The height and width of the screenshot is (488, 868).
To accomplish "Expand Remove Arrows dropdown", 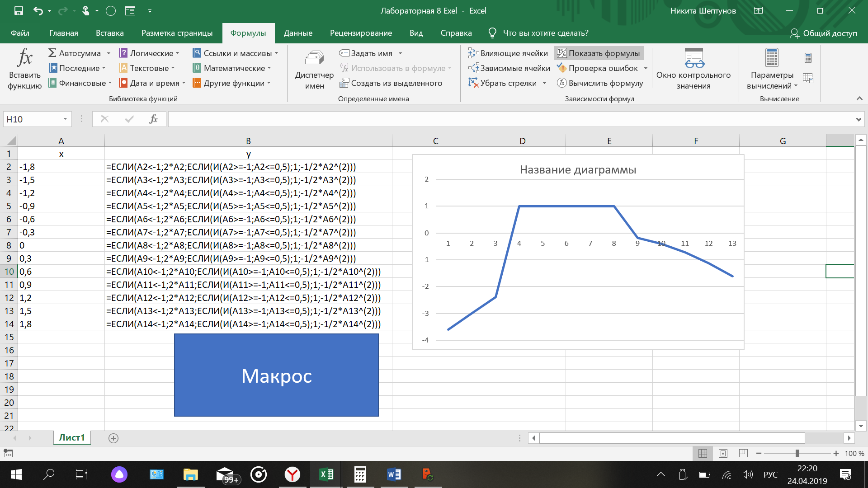I will pos(544,83).
